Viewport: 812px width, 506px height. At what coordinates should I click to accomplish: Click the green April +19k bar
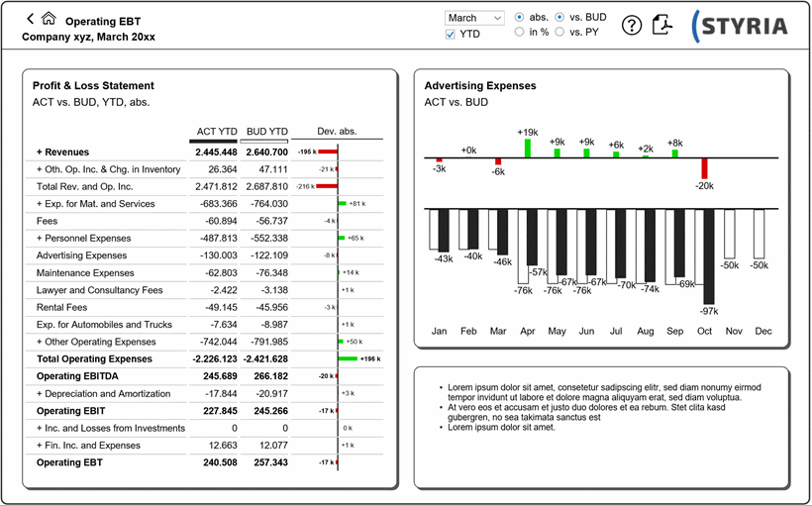click(x=528, y=148)
